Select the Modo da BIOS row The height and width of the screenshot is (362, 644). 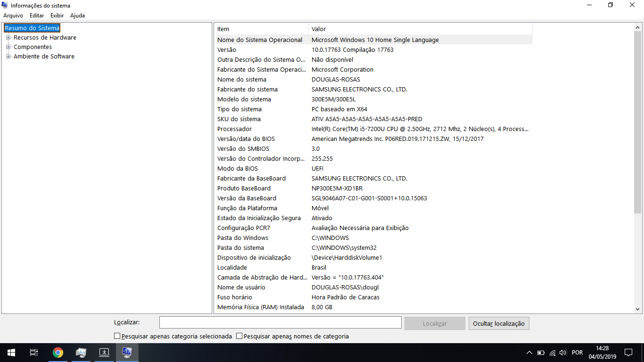pos(373,168)
